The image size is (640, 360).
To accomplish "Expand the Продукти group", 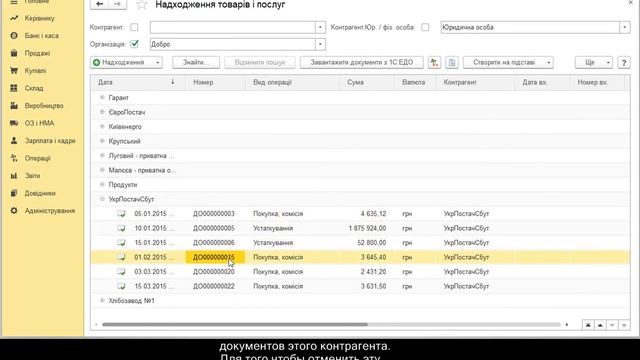I will point(102,184).
